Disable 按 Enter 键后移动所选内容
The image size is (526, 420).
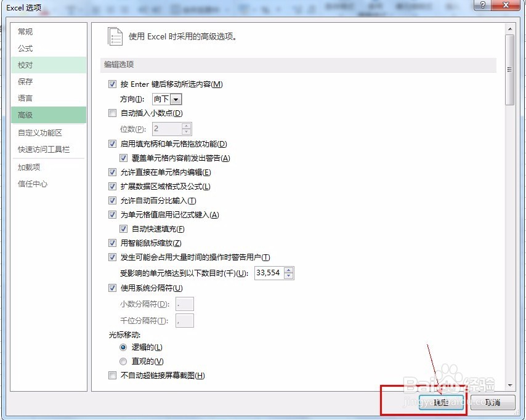click(111, 84)
